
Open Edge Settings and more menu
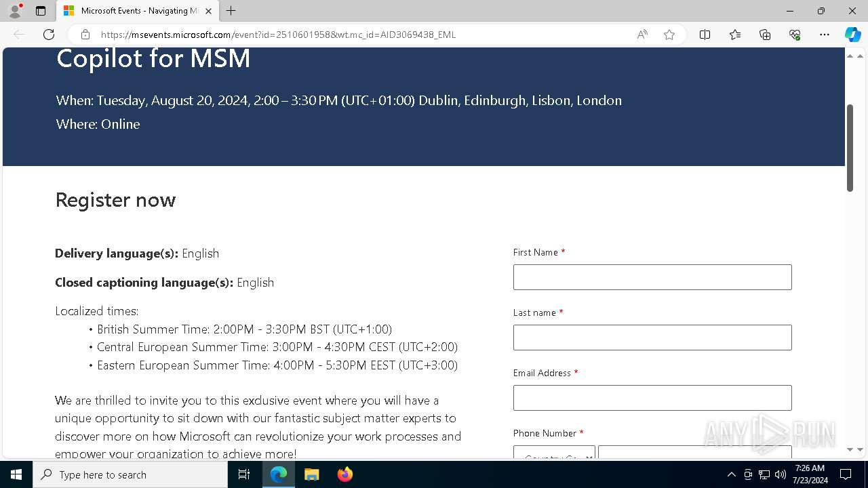coord(825,35)
